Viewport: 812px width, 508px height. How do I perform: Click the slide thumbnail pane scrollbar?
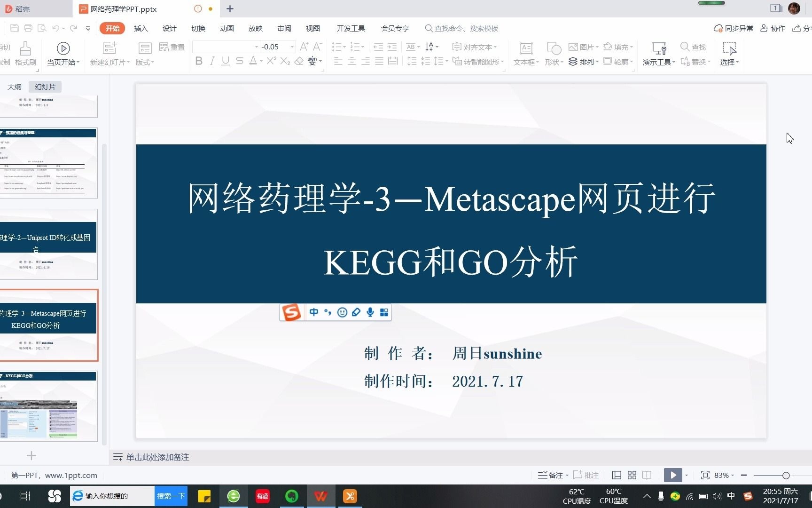(104, 294)
